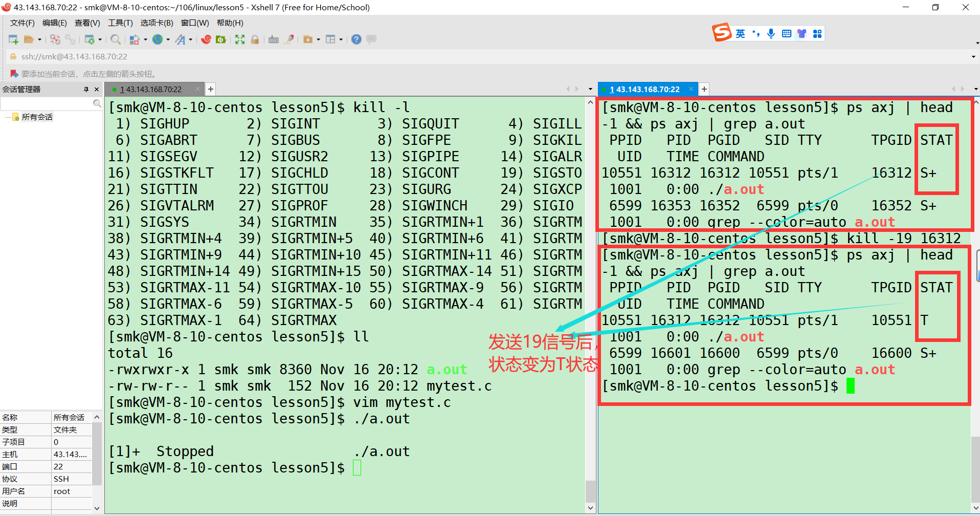Click the highlight marker icon

[289, 39]
